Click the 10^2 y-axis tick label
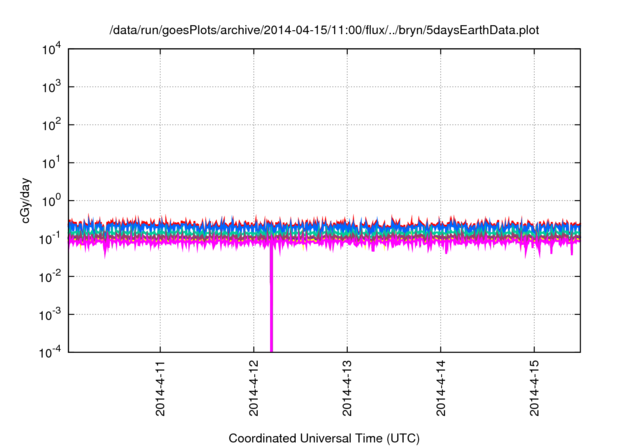The image size is (640, 448). pyautogui.click(x=51, y=125)
